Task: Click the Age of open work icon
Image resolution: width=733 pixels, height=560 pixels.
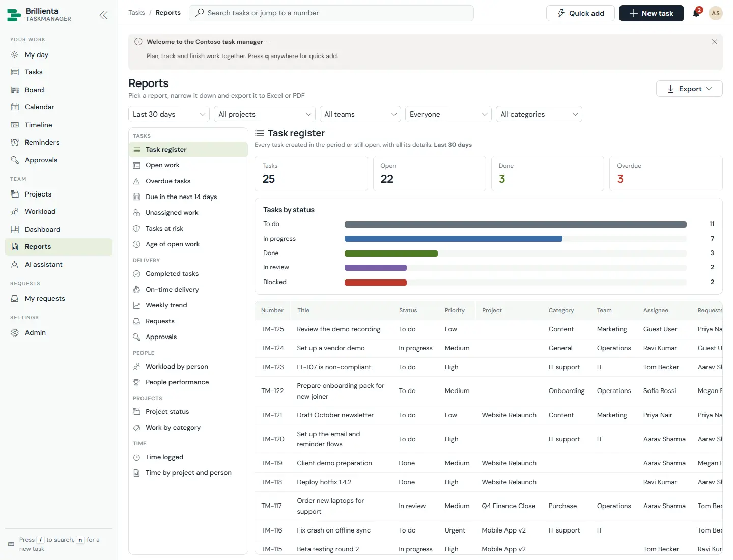Action: [136, 244]
